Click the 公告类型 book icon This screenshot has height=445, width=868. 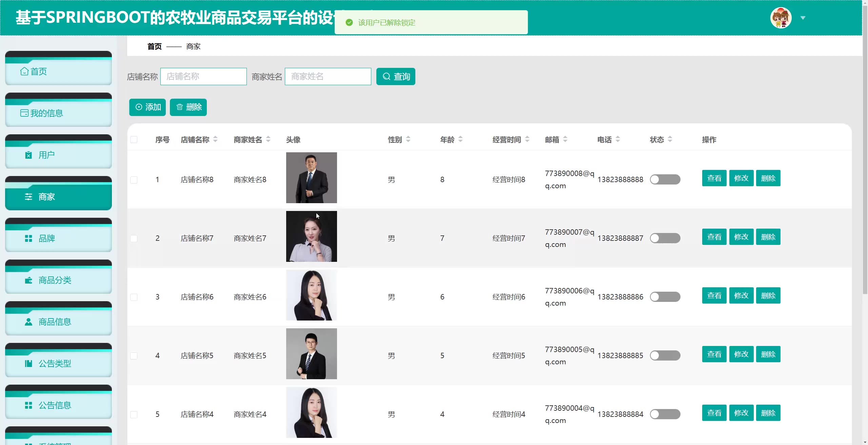(28, 364)
